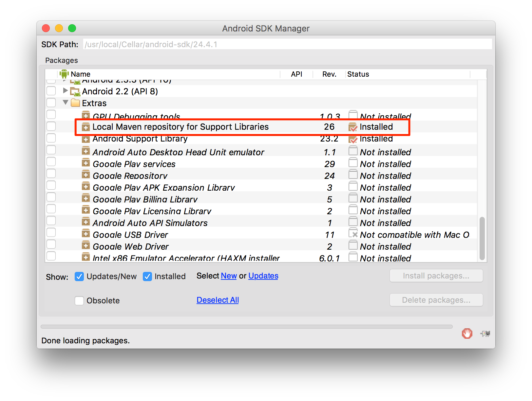Click the New selection link
The width and height of the screenshot is (532, 401).
(x=229, y=276)
